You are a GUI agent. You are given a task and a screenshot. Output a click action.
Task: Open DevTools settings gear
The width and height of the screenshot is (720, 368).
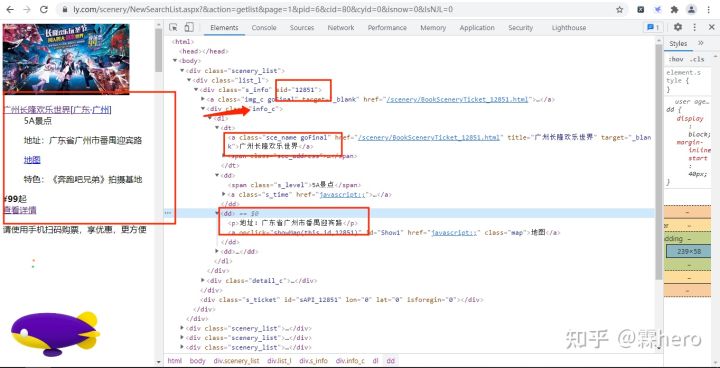678,28
